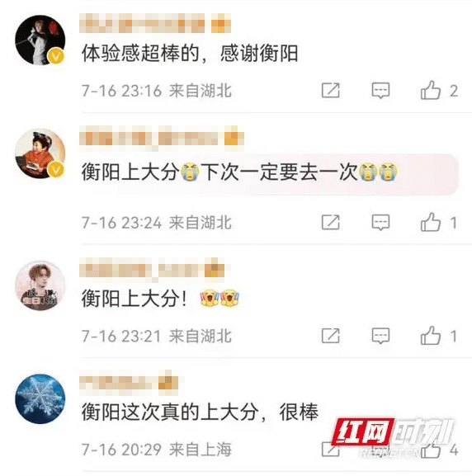
Task: Select the comment text '衡阳这次真的上大分，很棒'
Action: (x=200, y=412)
